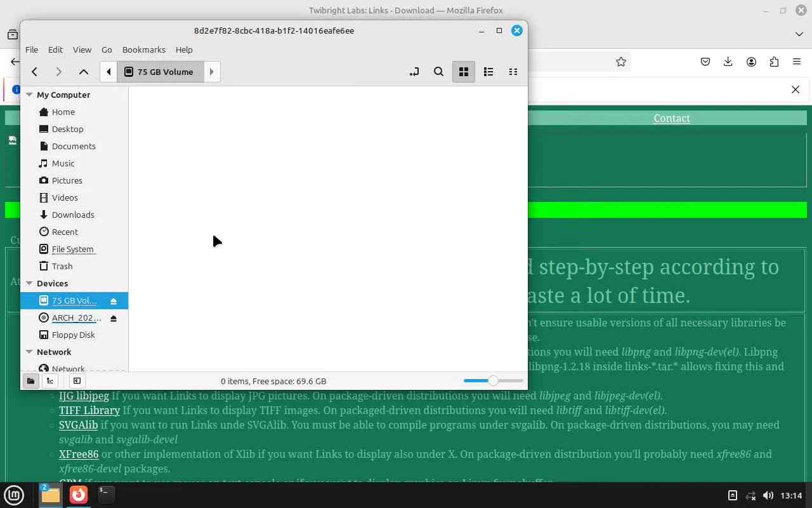Viewport: 812px width, 508px height.
Task: Bookmark this page with the star icon
Action: pyautogui.click(x=621, y=62)
